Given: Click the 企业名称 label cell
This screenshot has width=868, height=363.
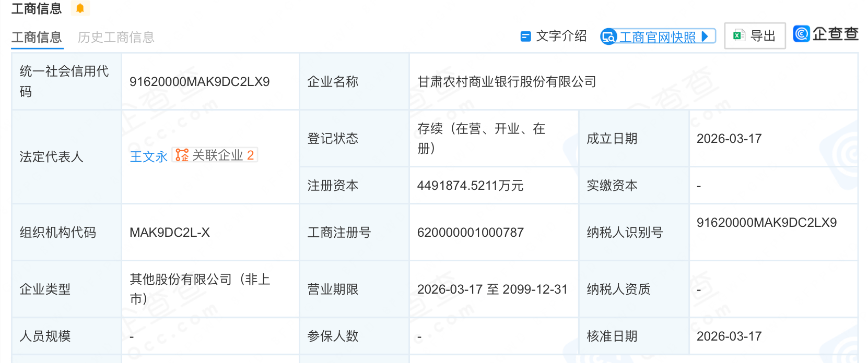Looking at the screenshot, I should pos(354,81).
